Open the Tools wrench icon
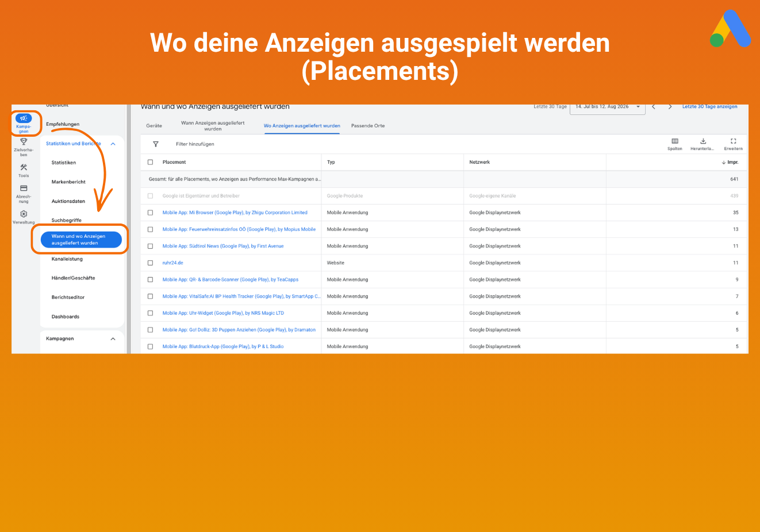The height and width of the screenshot is (532, 760). tap(24, 168)
